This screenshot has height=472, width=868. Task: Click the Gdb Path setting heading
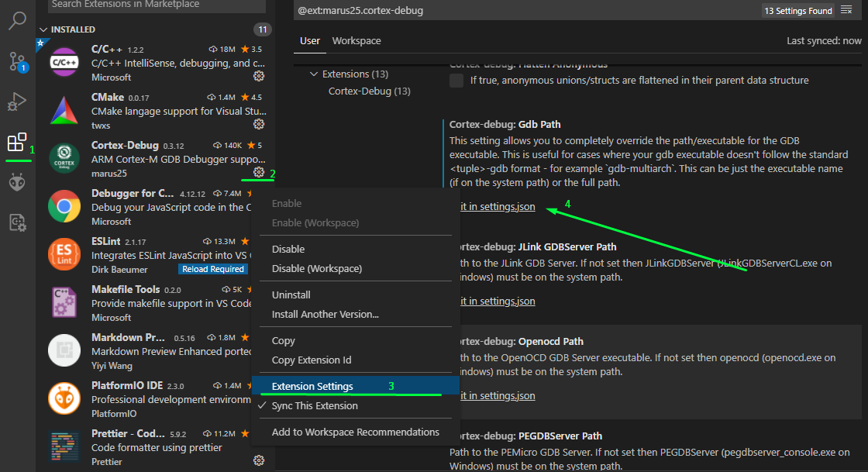(505, 125)
